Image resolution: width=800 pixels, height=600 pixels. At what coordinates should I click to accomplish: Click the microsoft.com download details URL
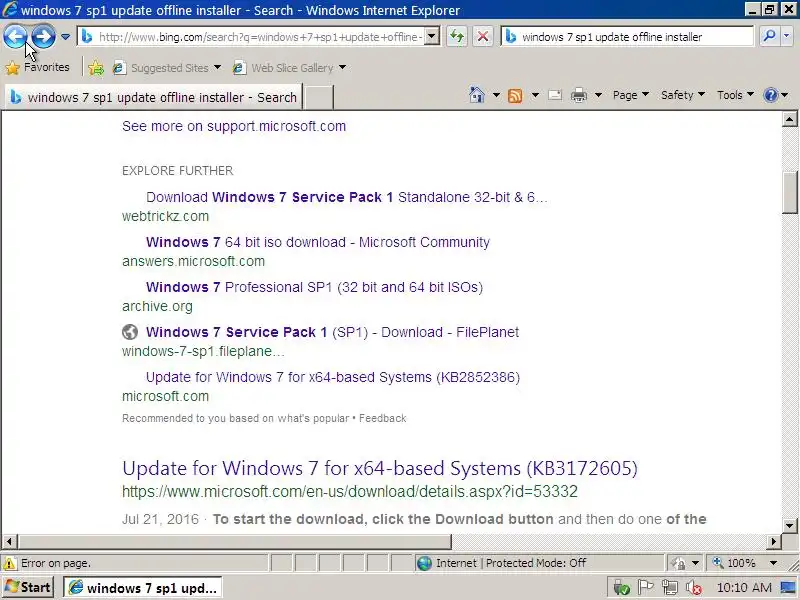(x=350, y=491)
